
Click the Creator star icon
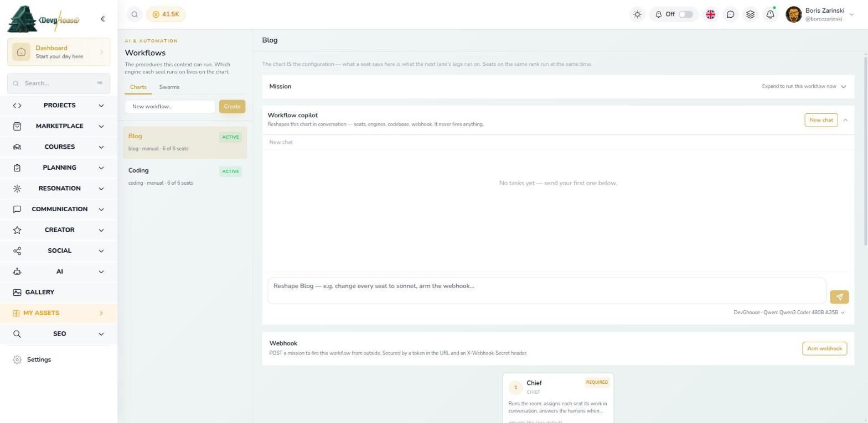(17, 230)
